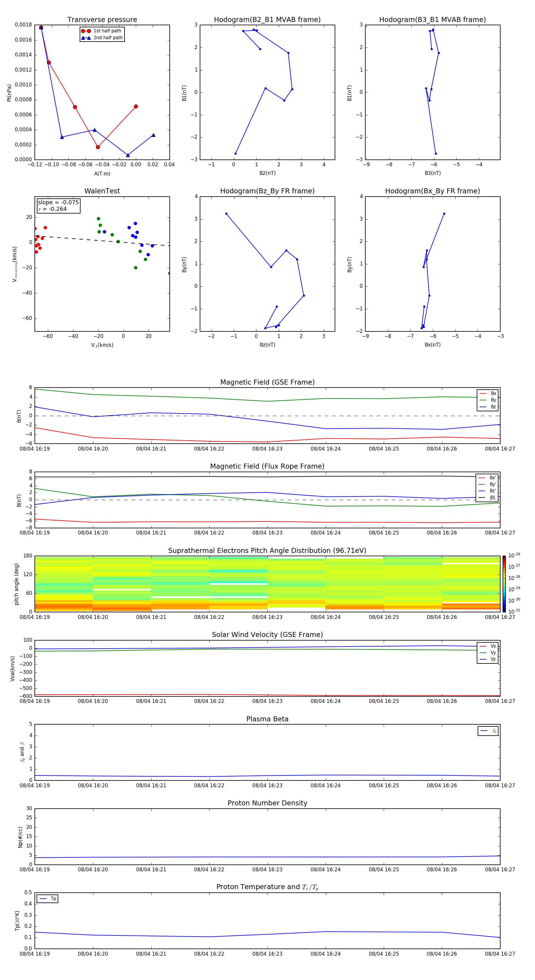Click the 10^-31 label on the colorbar
Screen dimensions: 535x980
click(514, 611)
